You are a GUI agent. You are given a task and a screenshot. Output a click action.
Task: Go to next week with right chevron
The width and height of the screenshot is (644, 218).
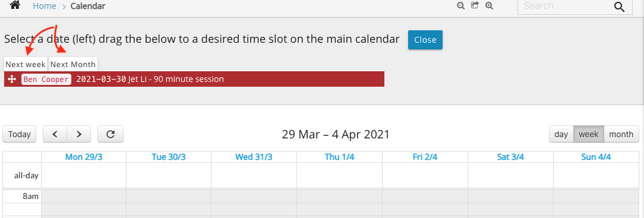pyautogui.click(x=79, y=134)
